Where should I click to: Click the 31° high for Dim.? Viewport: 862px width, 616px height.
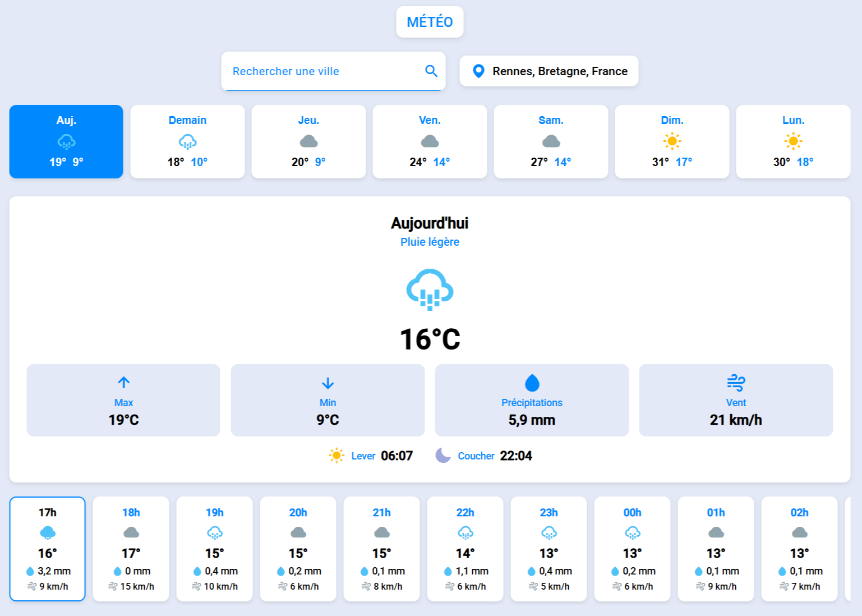click(660, 162)
